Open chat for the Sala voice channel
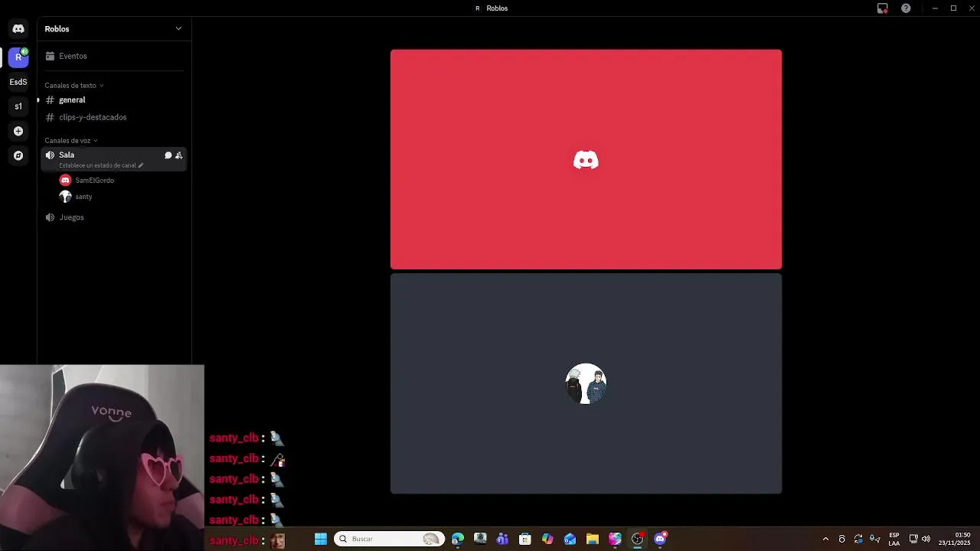Viewport: 980px width, 551px height. coord(168,155)
